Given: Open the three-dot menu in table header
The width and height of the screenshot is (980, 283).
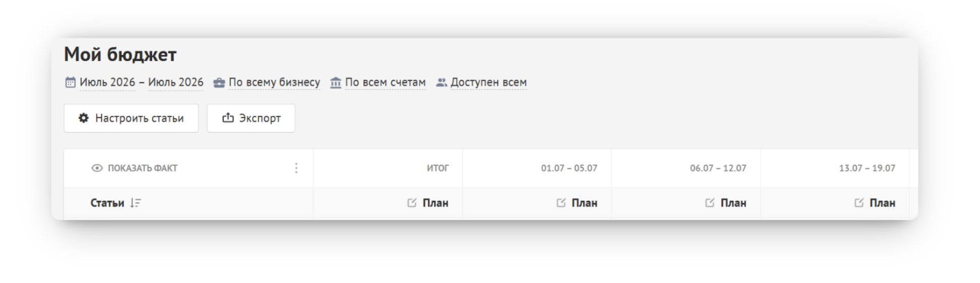Looking at the screenshot, I should coord(296,168).
